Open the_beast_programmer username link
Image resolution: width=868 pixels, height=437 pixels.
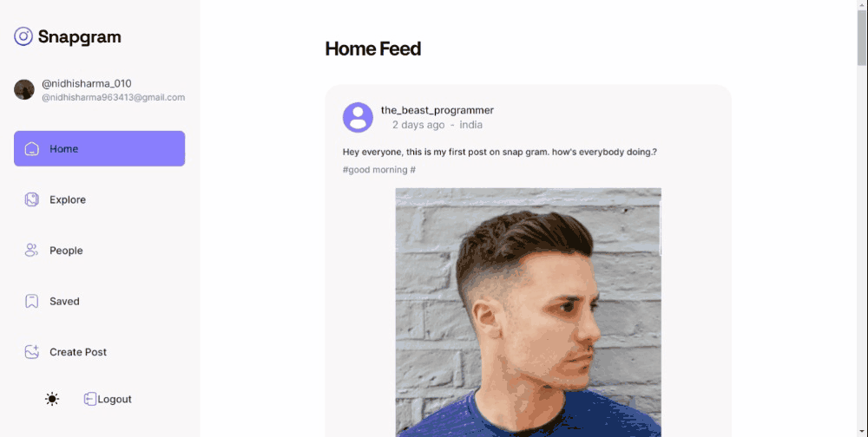437,110
